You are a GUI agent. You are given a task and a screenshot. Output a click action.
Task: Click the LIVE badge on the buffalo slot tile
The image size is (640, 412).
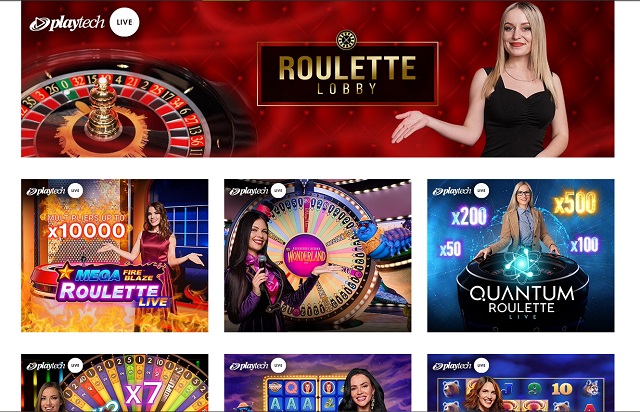(x=482, y=365)
